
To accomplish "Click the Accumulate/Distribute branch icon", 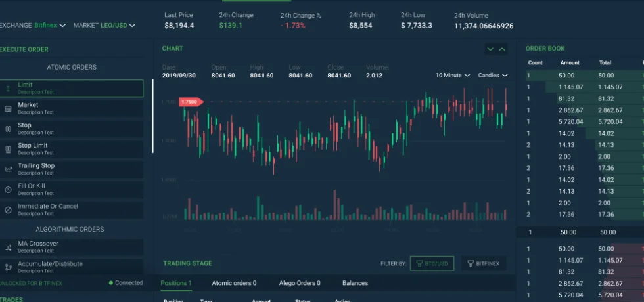I will (x=8, y=267).
